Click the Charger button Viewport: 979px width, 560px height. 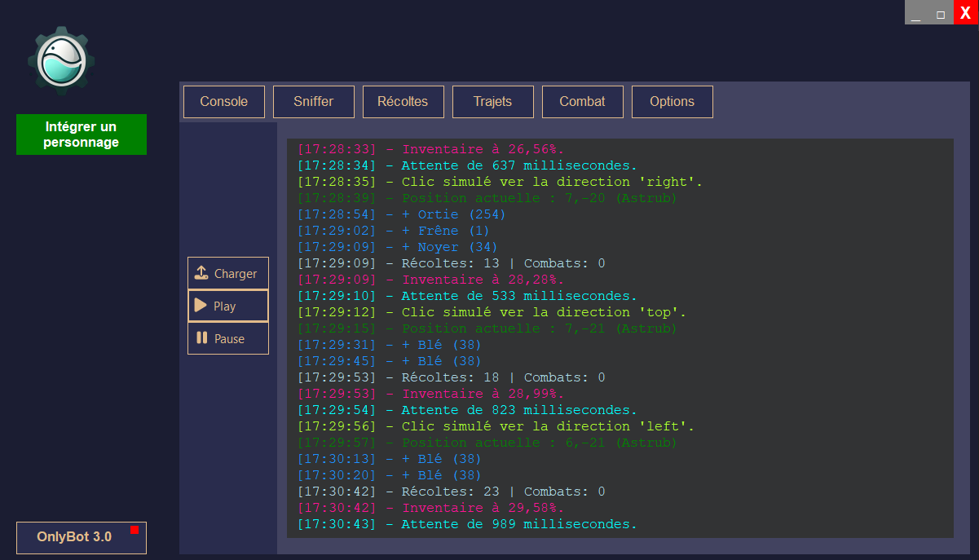(228, 274)
